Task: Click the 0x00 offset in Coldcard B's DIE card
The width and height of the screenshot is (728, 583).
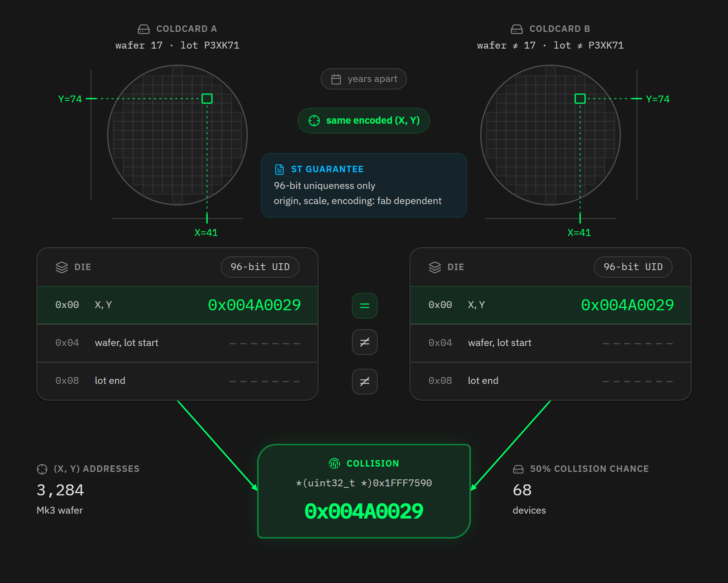Action: (440, 305)
